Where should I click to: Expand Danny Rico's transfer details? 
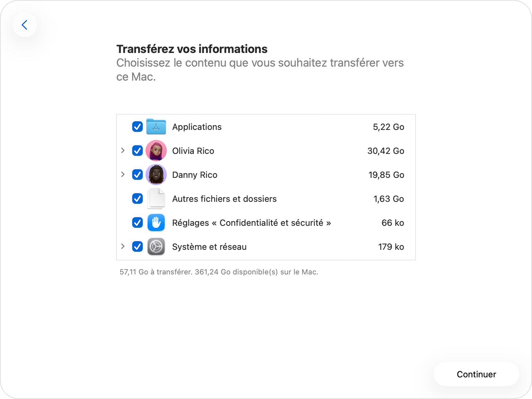123,175
